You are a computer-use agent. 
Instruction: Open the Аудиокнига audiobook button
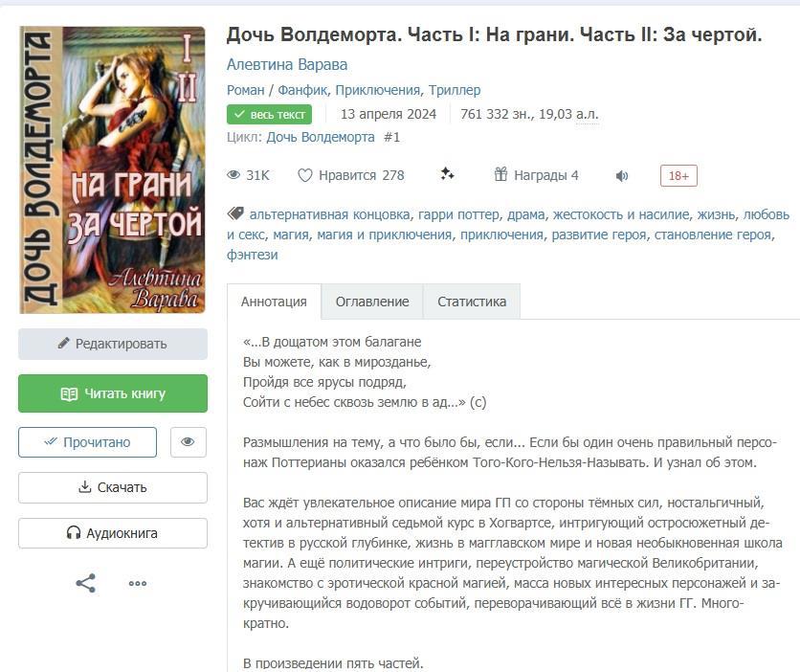tap(112, 533)
